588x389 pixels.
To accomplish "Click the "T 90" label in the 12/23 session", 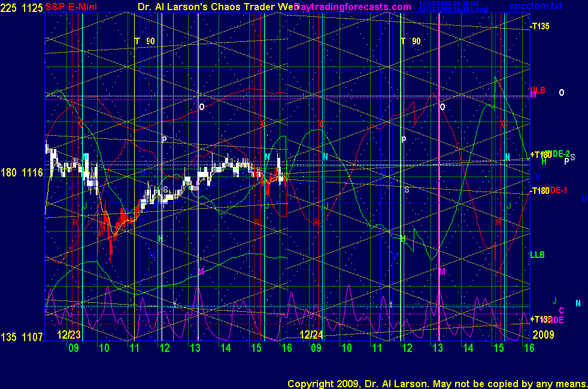I will [x=145, y=41].
